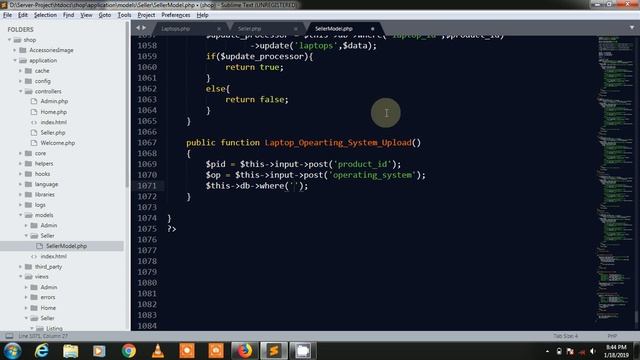Open Google Chrome from the taskbar
Image resolution: width=640 pixels, height=360 pixels.
(129, 351)
